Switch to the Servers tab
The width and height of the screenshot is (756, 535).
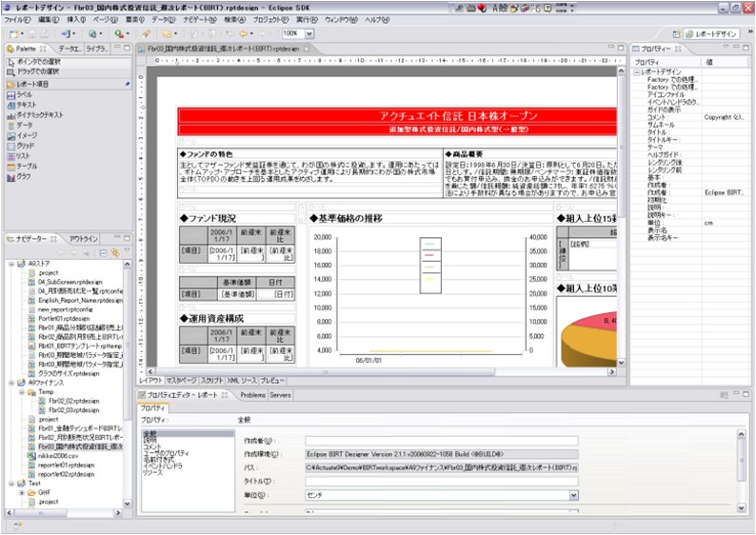[280, 395]
